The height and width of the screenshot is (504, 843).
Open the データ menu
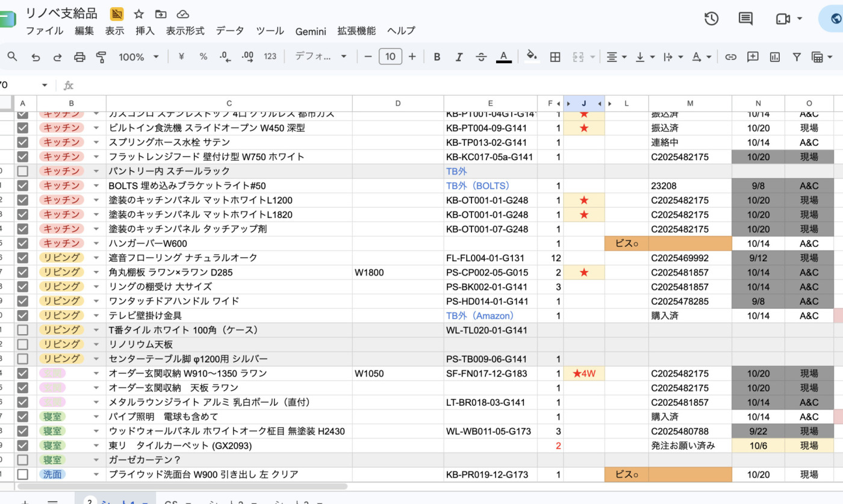[x=230, y=31]
